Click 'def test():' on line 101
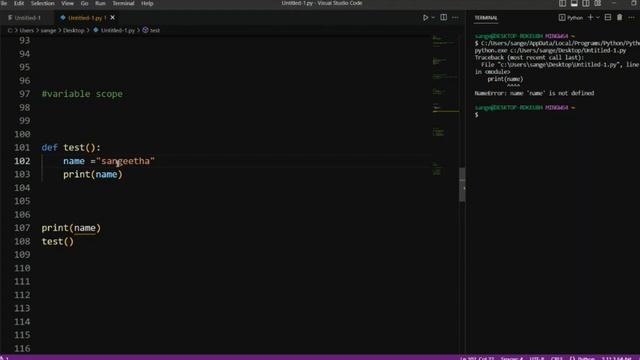640x360 pixels. point(71,147)
